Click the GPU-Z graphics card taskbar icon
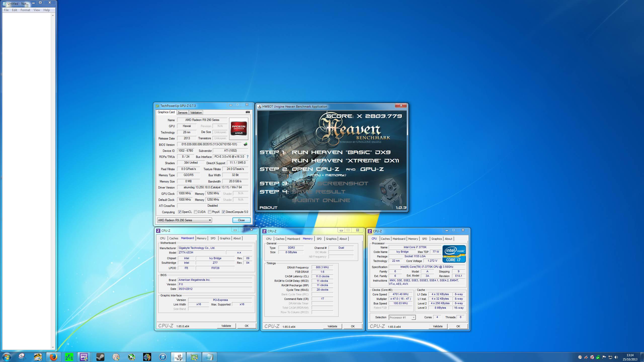The width and height of the screenshot is (644, 362). click(x=194, y=357)
